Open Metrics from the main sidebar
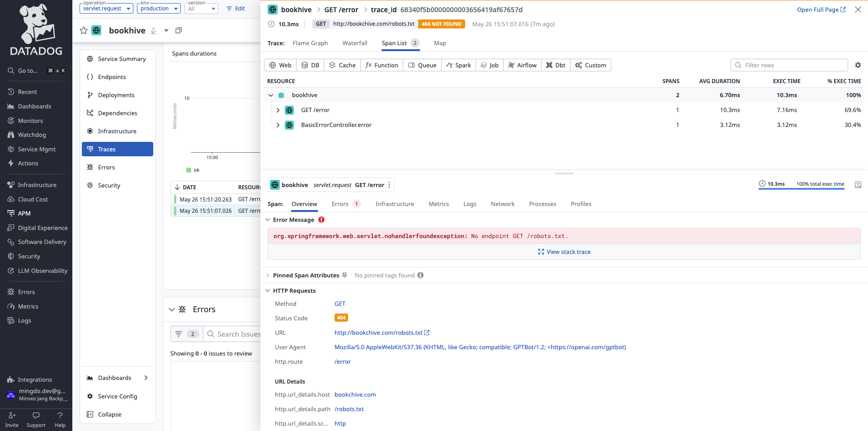Screen dimensions: 868x431 28,306
